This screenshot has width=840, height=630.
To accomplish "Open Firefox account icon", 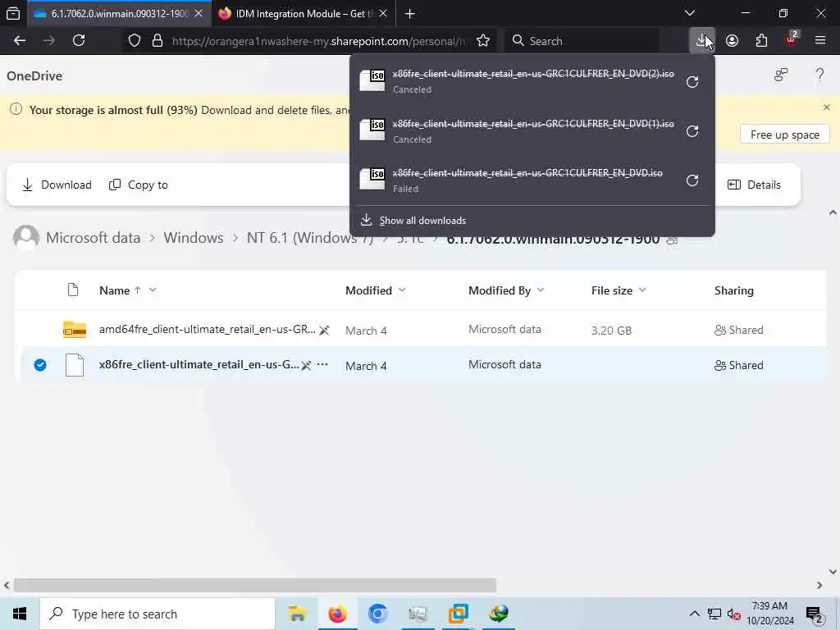I will click(x=732, y=41).
